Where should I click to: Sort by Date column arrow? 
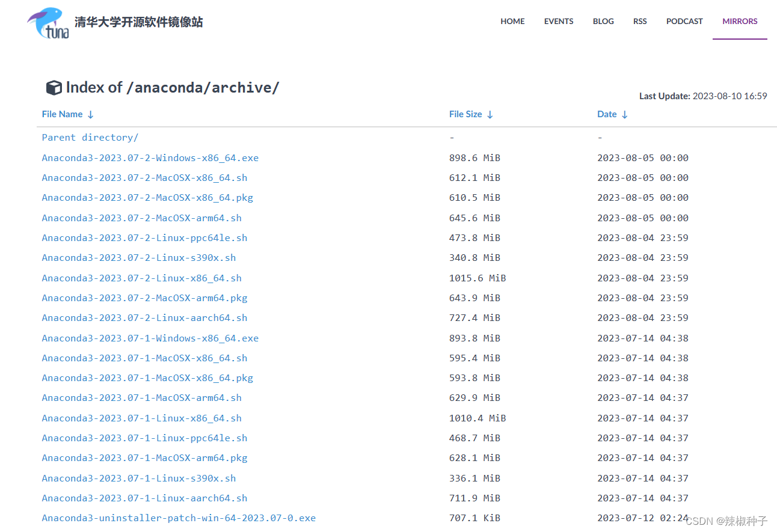(x=624, y=114)
